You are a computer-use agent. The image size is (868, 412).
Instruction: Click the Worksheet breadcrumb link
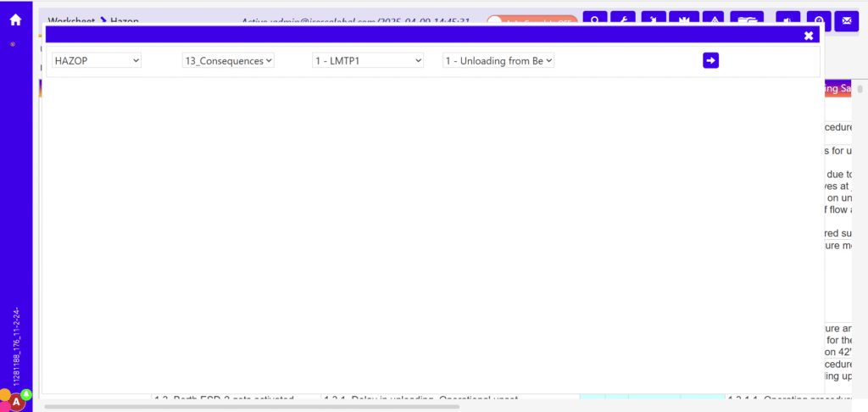coord(71,19)
